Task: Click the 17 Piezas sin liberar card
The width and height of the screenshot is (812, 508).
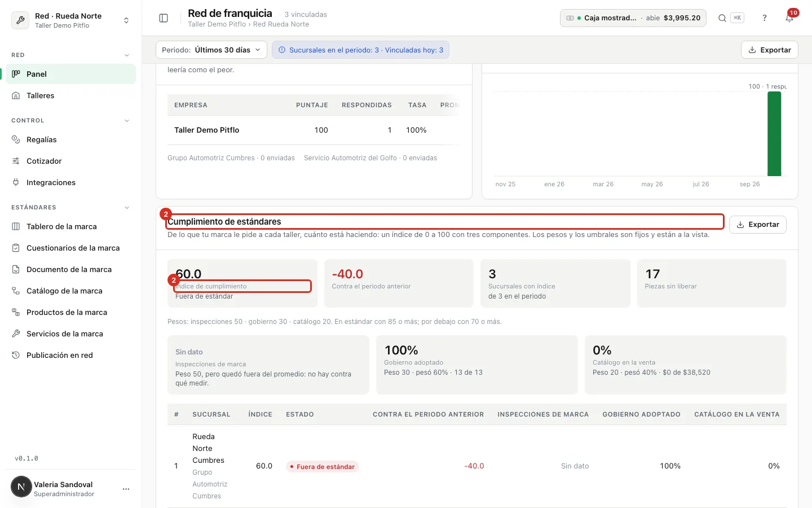Action: 712,283
